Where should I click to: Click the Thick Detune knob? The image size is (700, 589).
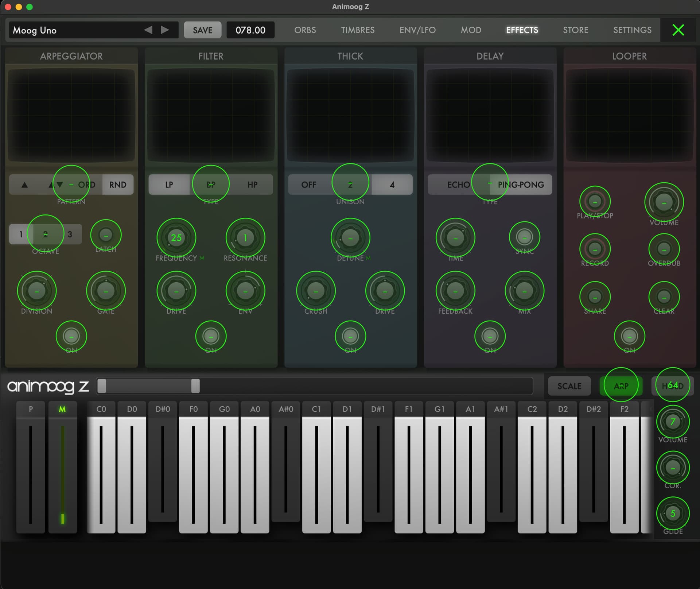pyautogui.click(x=350, y=238)
